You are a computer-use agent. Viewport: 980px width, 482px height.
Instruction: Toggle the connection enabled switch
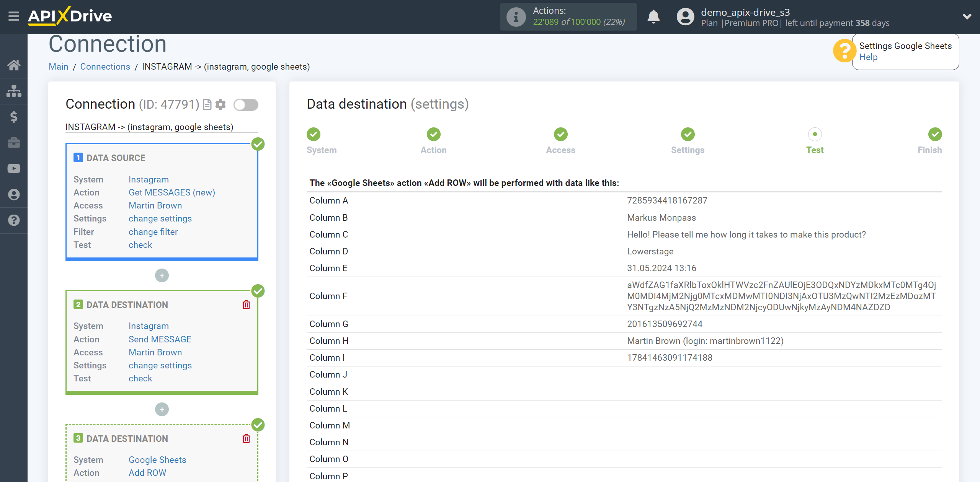[x=246, y=105]
